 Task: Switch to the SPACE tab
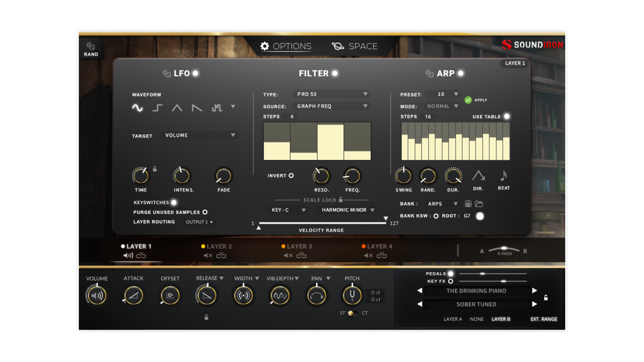click(x=356, y=46)
